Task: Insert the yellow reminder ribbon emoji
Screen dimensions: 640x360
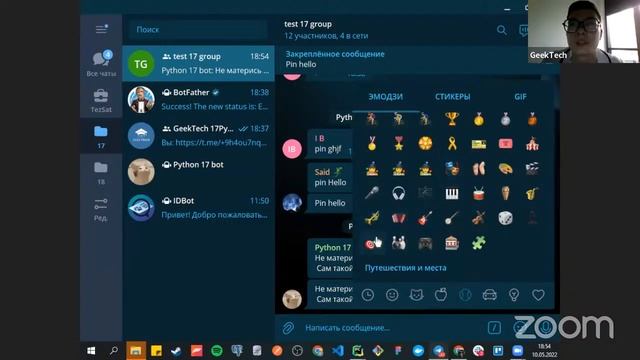Action: pyautogui.click(x=452, y=144)
